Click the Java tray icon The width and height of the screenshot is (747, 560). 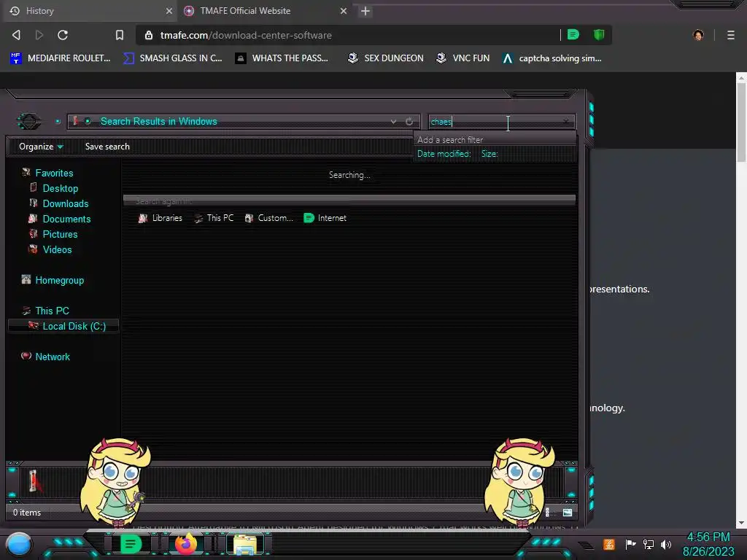click(609, 544)
